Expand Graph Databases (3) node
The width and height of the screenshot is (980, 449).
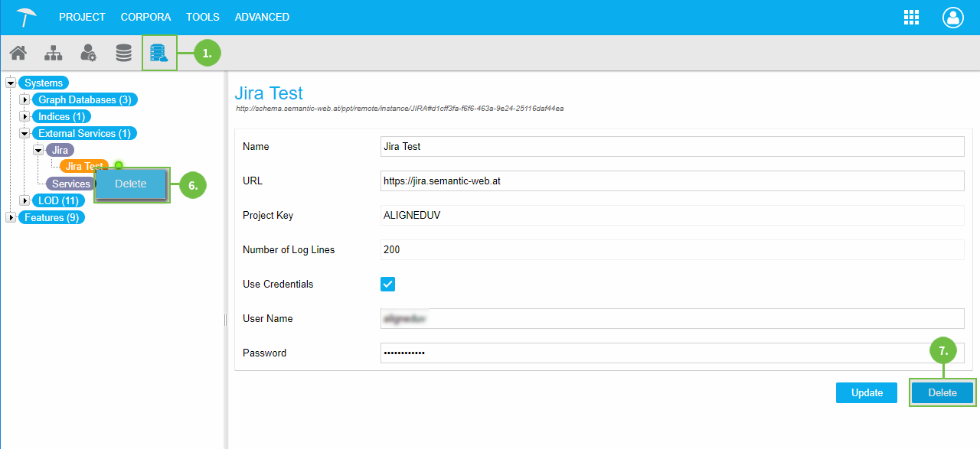[x=24, y=99]
